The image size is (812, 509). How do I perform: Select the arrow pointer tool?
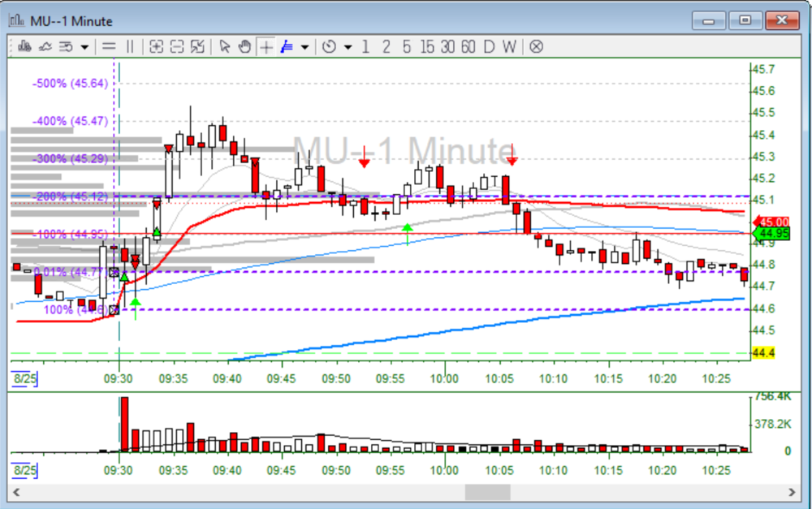(x=225, y=47)
